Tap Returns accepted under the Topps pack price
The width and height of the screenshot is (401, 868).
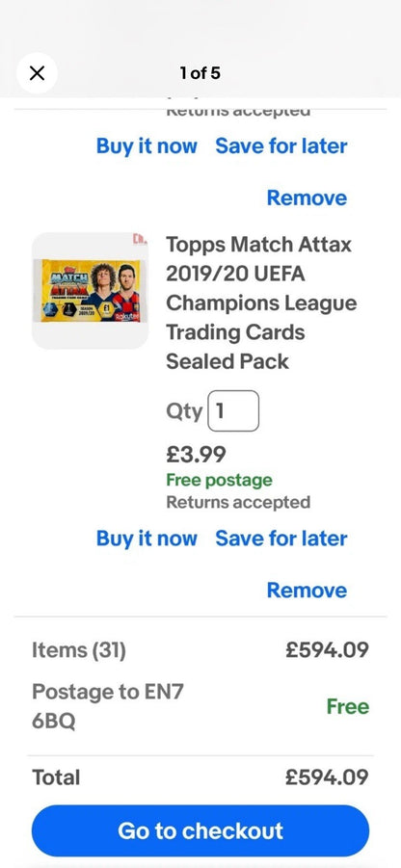[238, 502]
